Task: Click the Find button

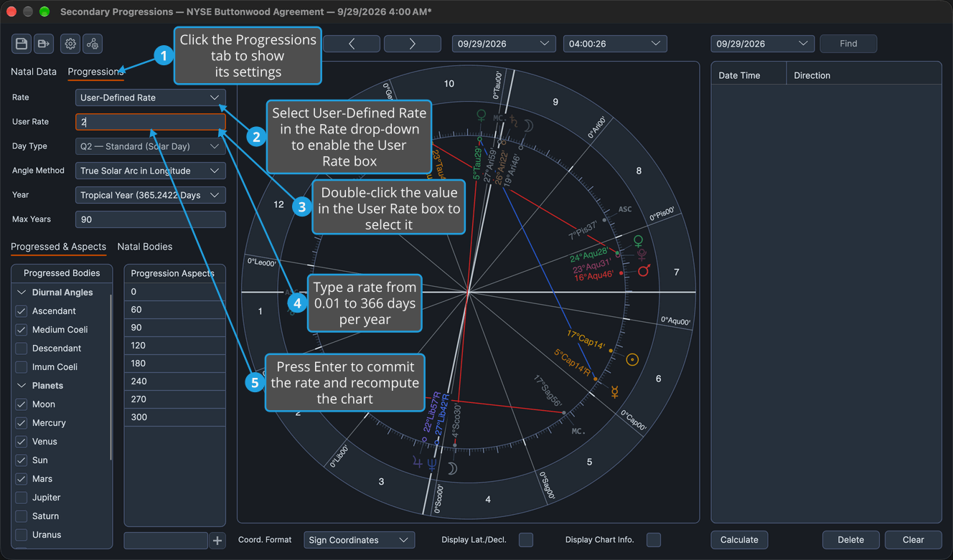Action: 848,44
